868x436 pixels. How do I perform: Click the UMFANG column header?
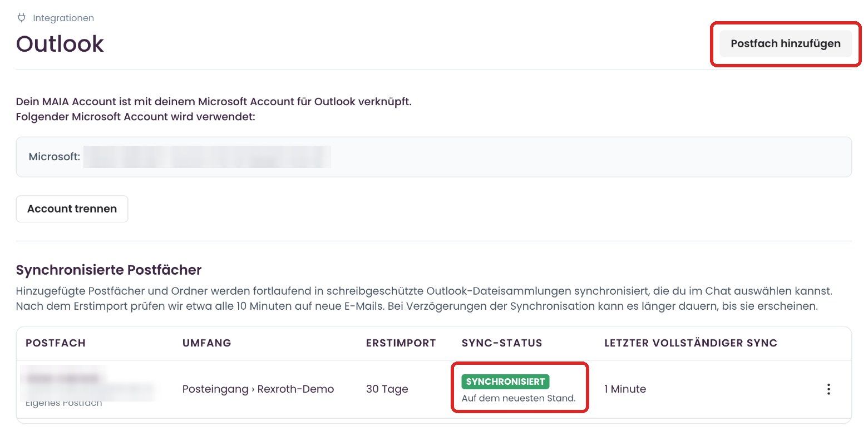[206, 343]
